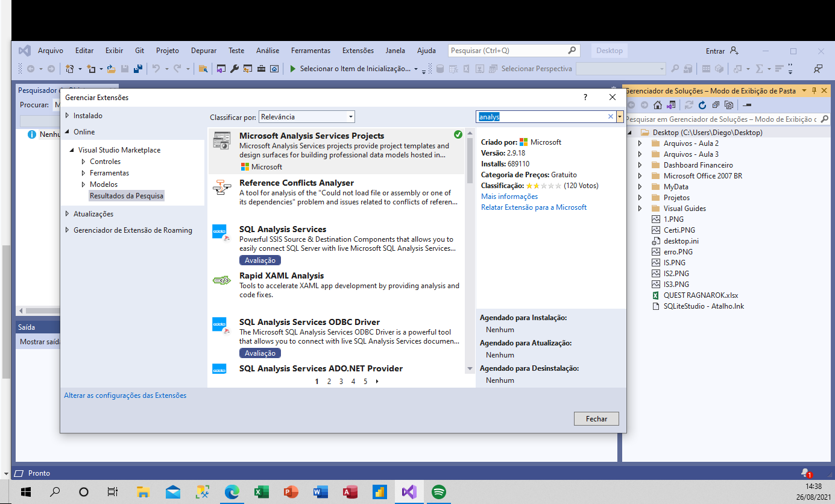The image size is (835, 504).
Task: Clear the extension search box with X
Action: (x=610, y=117)
